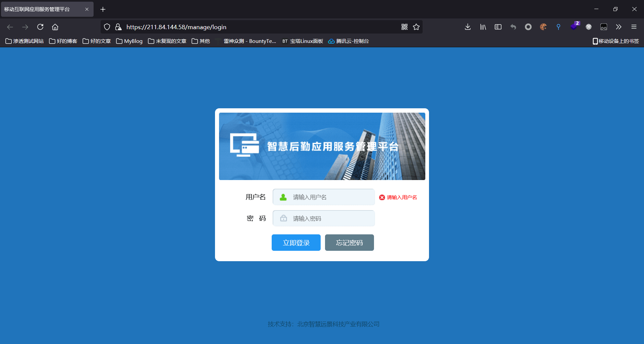Click the 忘记密码 button
The height and width of the screenshot is (344, 644).
(x=350, y=242)
